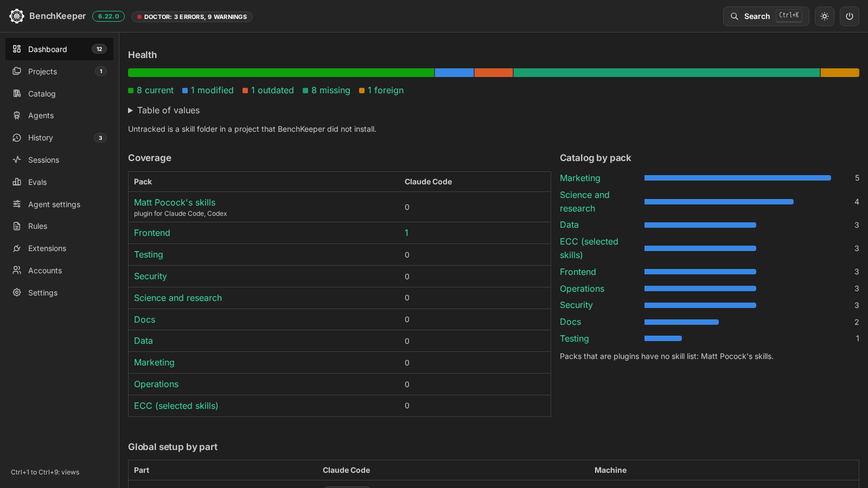Go to the Evals view

[x=60, y=182]
